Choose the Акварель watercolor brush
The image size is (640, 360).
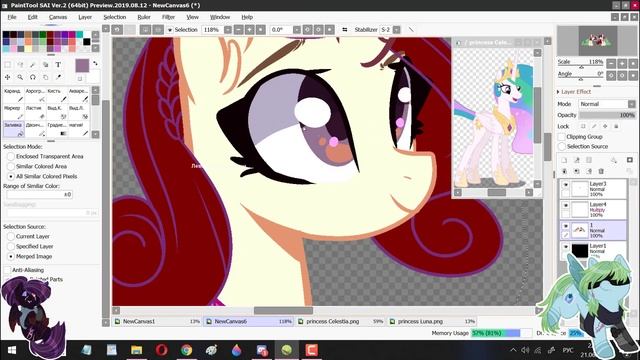pyautogui.click(x=78, y=95)
